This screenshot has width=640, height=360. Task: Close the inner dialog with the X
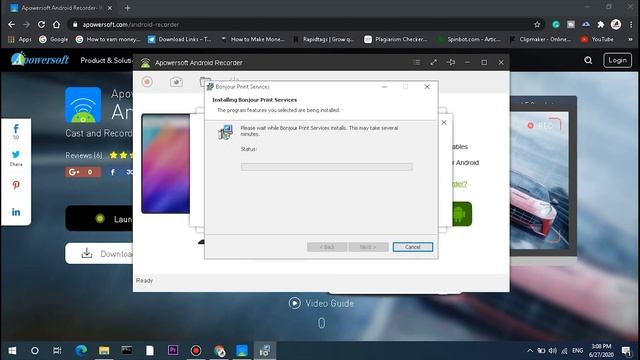click(444, 122)
